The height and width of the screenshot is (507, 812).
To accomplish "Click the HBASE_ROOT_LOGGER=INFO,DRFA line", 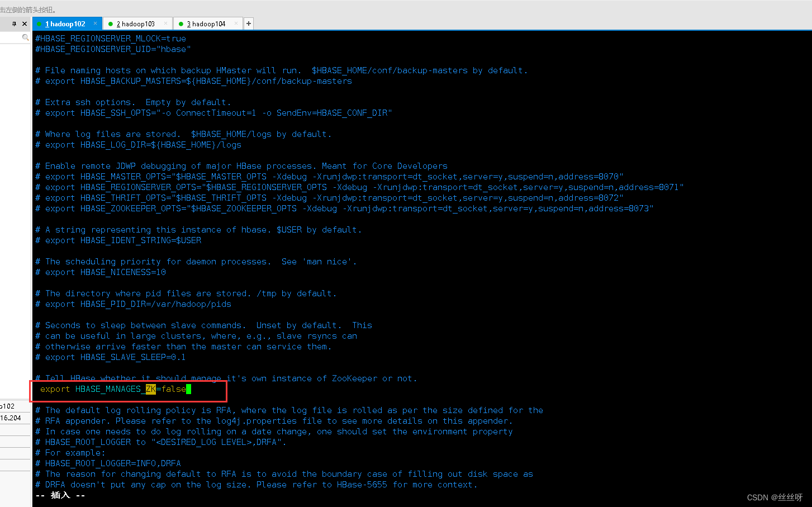I will 108,463.
